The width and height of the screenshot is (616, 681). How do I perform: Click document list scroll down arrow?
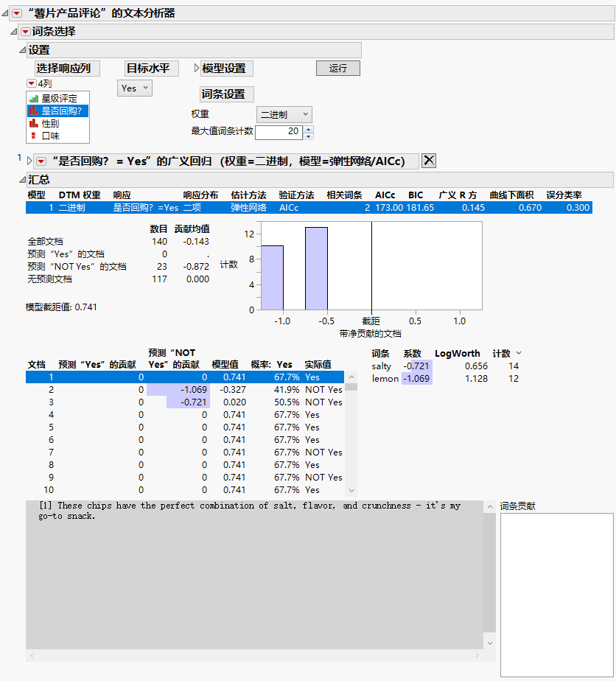point(351,490)
